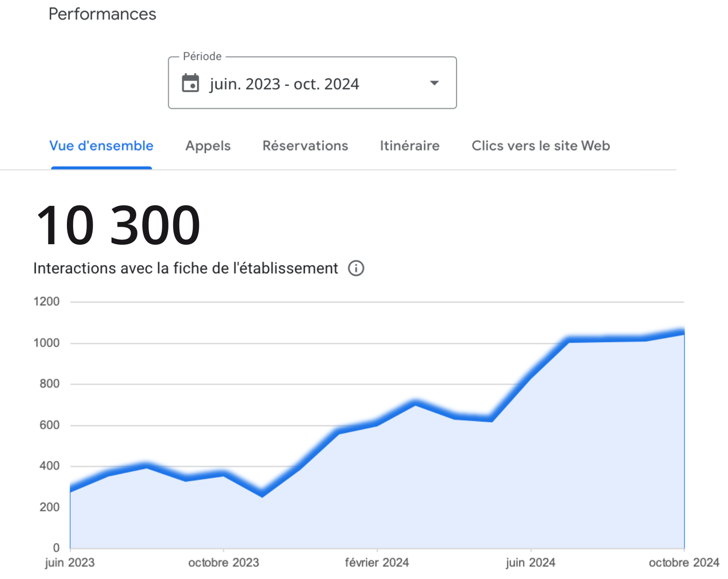Expand the Période dropdown arrow

click(434, 83)
